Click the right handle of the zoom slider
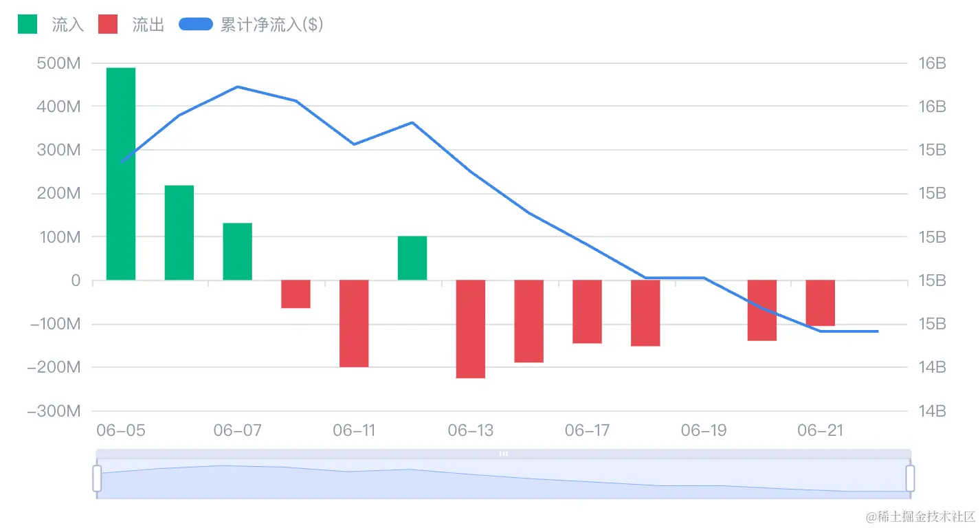980x528 pixels. [911, 478]
